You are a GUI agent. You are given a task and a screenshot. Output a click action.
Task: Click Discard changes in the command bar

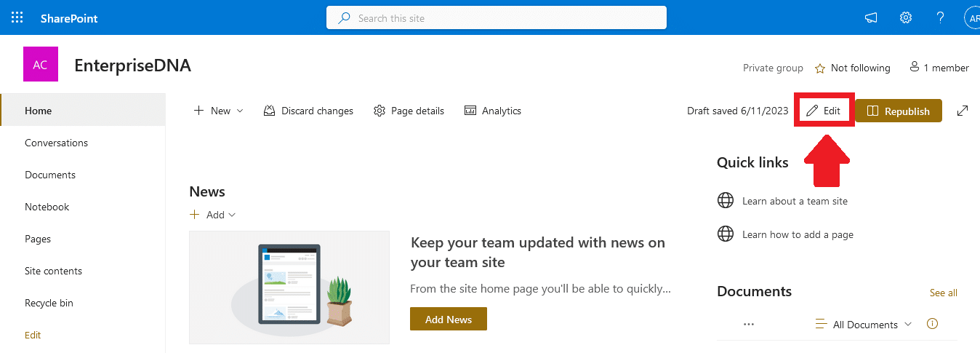(308, 111)
